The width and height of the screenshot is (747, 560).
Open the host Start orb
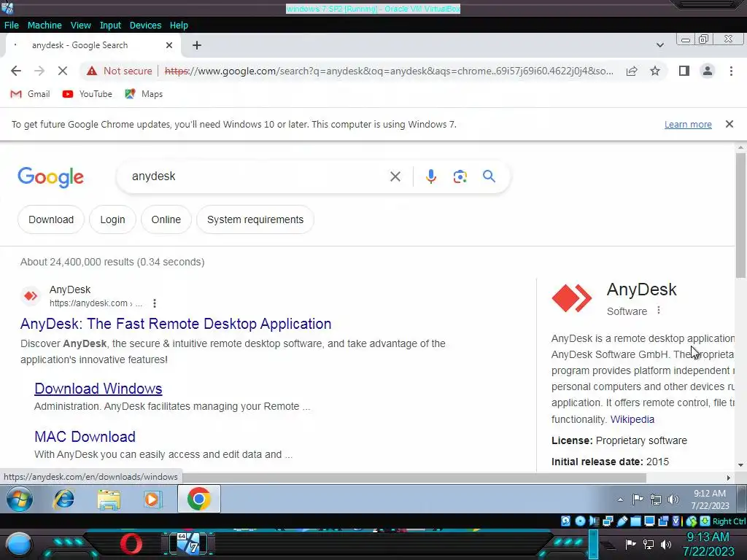click(18, 545)
